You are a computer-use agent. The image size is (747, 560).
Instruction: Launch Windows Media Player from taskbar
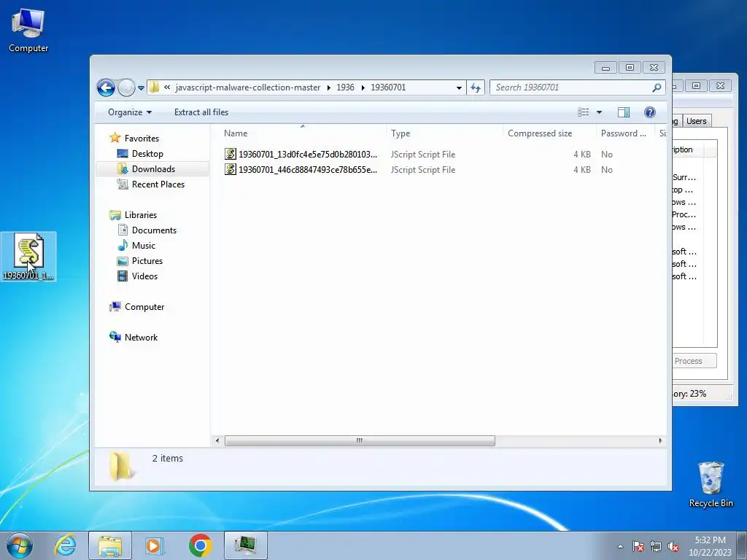155,545
